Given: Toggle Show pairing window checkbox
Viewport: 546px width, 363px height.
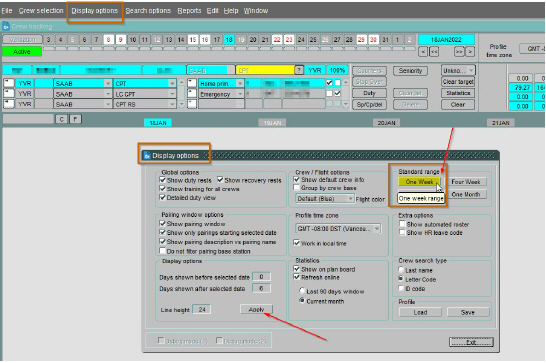Looking at the screenshot, I should click(162, 223).
